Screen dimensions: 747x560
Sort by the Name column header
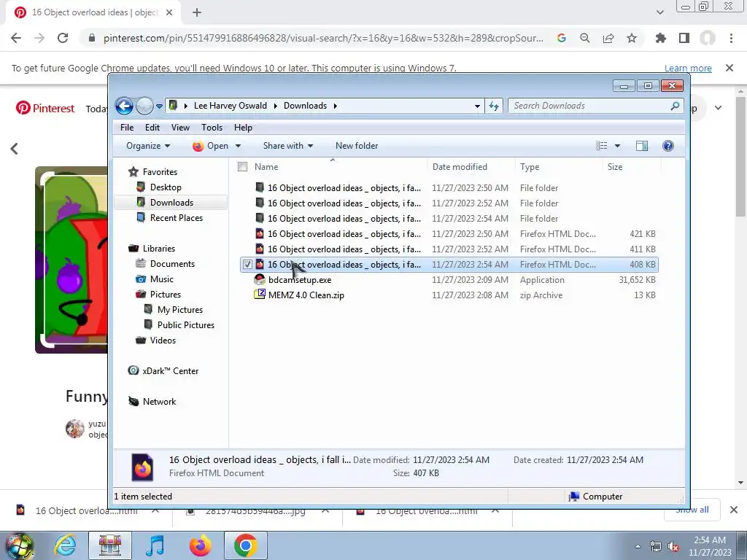266,167
